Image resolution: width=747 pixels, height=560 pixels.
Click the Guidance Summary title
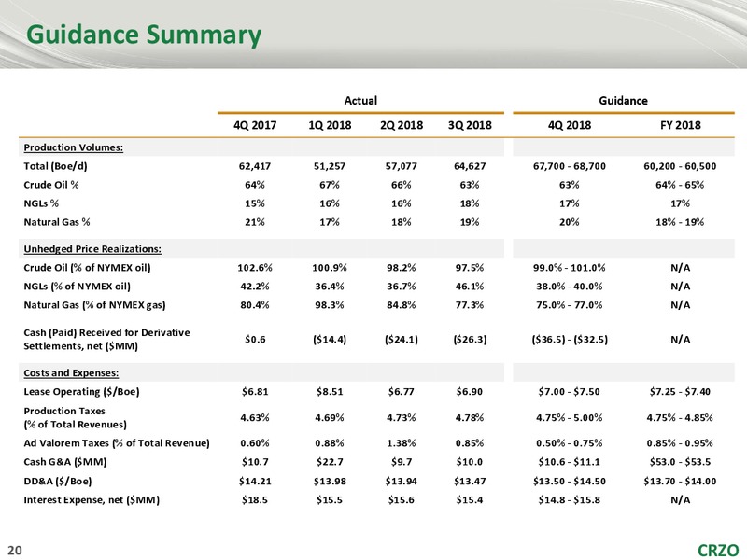tap(144, 35)
